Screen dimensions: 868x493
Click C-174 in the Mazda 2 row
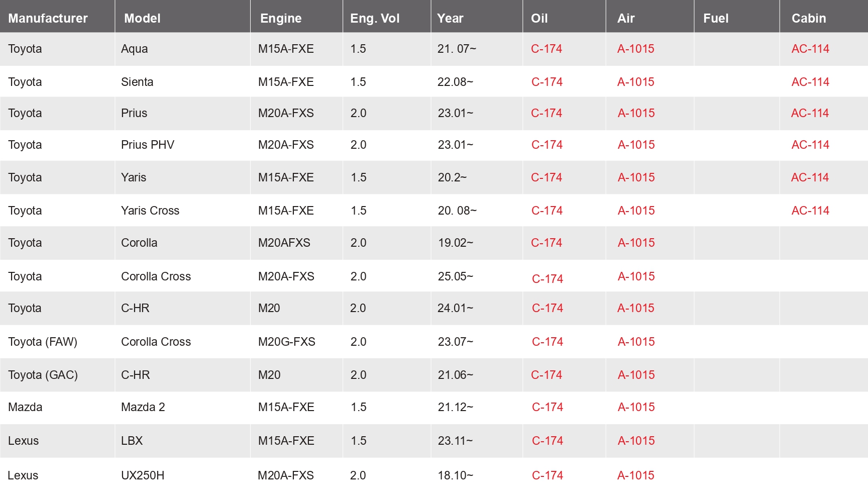coord(548,407)
